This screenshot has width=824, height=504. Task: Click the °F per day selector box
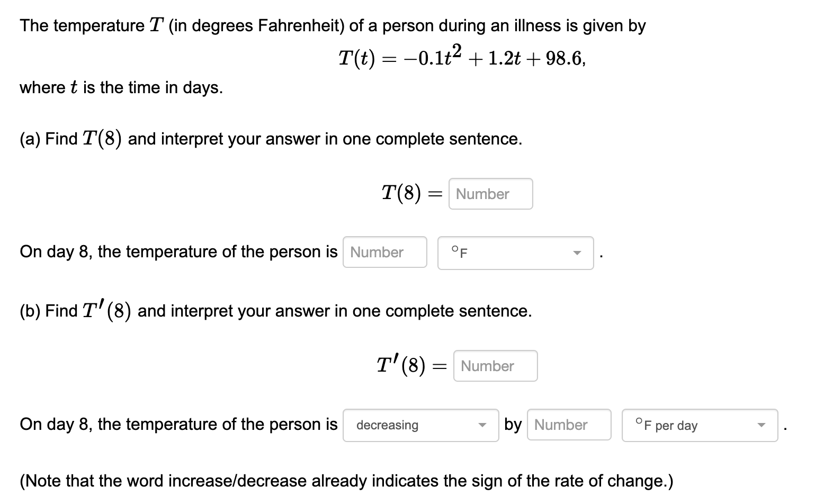pyautogui.click(x=699, y=425)
